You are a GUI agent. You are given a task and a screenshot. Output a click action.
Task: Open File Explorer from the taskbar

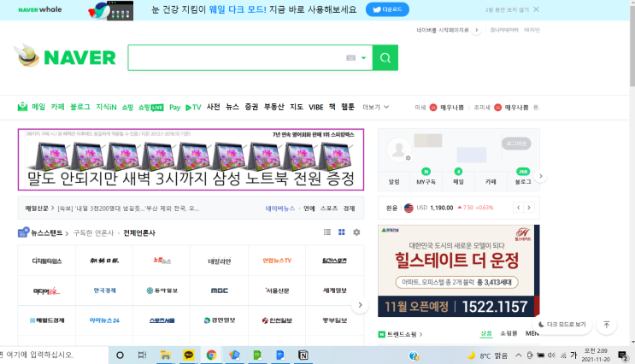165,355
